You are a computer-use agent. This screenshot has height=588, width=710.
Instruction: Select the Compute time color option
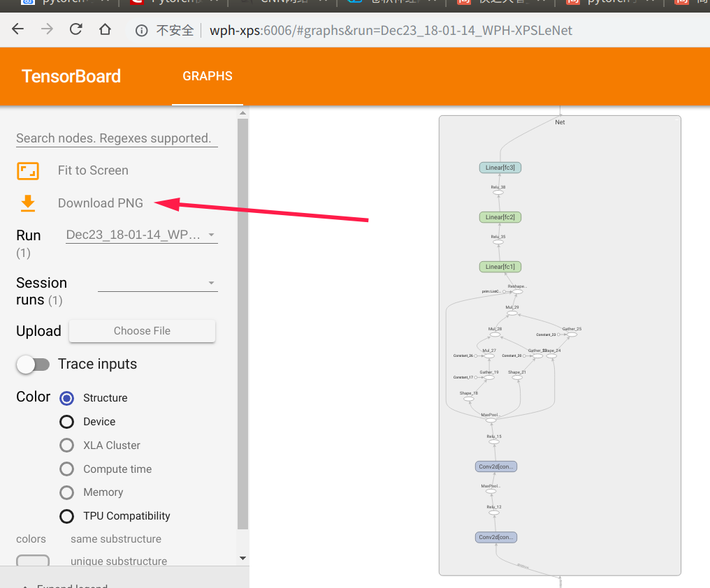coord(66,469)
